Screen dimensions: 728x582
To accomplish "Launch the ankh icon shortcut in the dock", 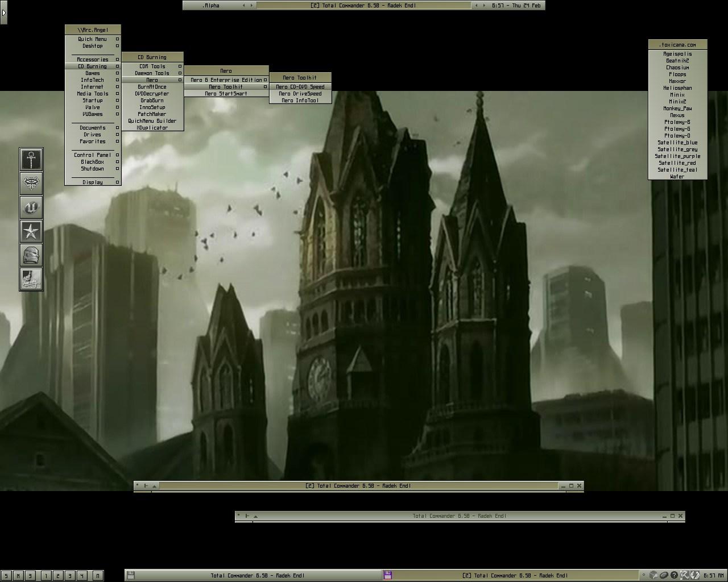I will click(x=31, y=159).
